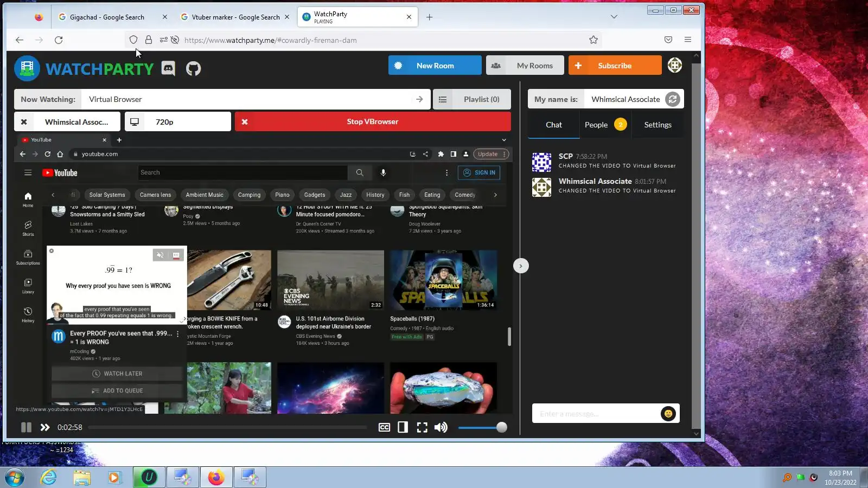The height and width of the screenshot is (488, 868).
Task: Collapse the chat sidebar with the arrow
Action: pos(521,266)
